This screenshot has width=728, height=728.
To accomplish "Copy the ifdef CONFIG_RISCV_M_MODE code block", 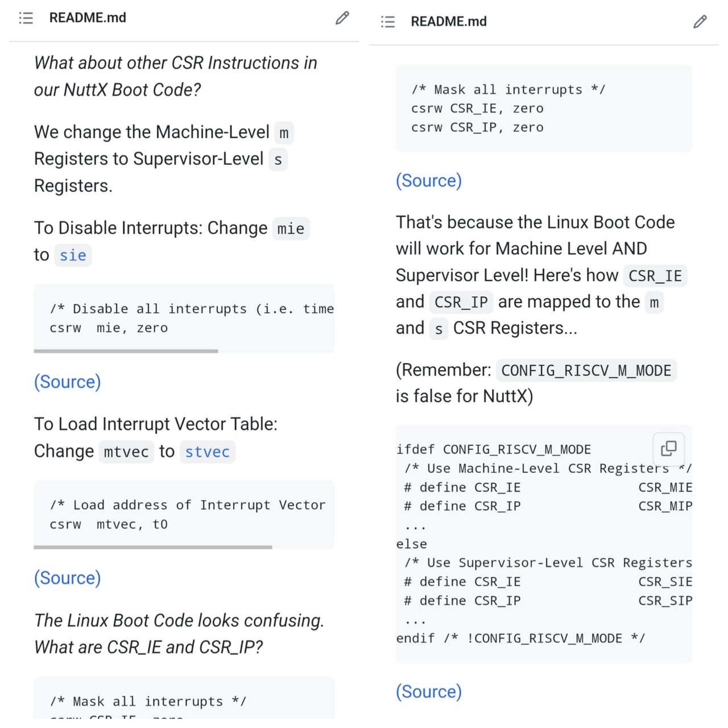I will point(668,448).
